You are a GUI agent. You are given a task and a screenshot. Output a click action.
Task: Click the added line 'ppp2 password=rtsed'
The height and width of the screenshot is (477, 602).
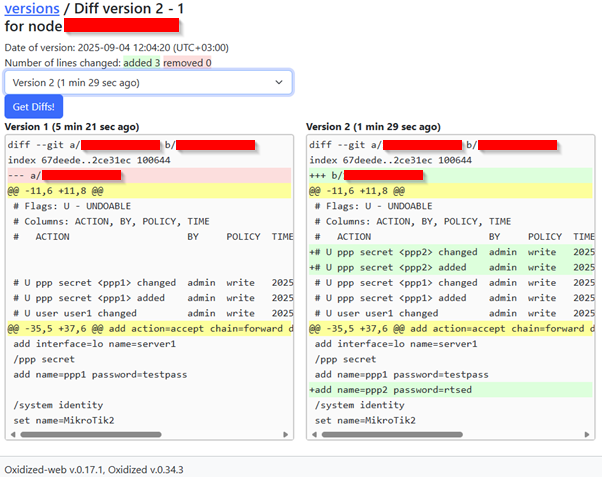pos(451,390)
